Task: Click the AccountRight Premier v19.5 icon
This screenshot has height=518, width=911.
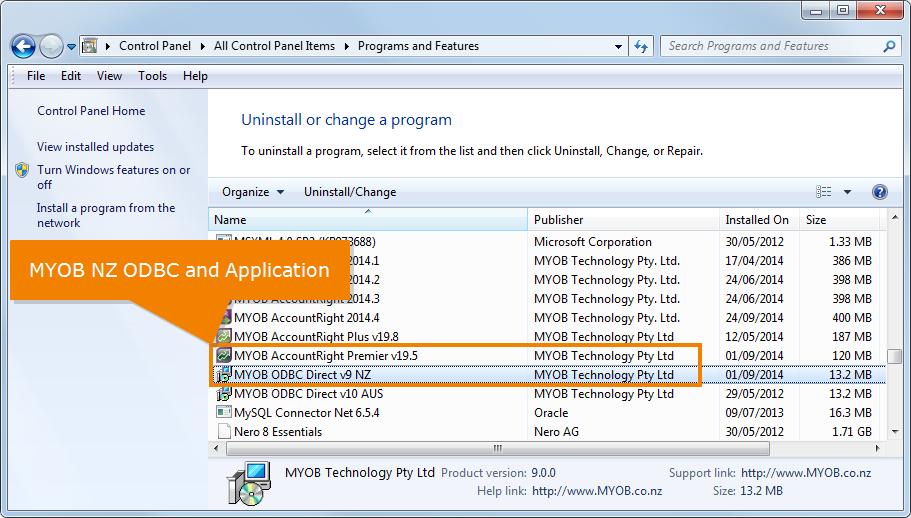Action: point(224,355)
